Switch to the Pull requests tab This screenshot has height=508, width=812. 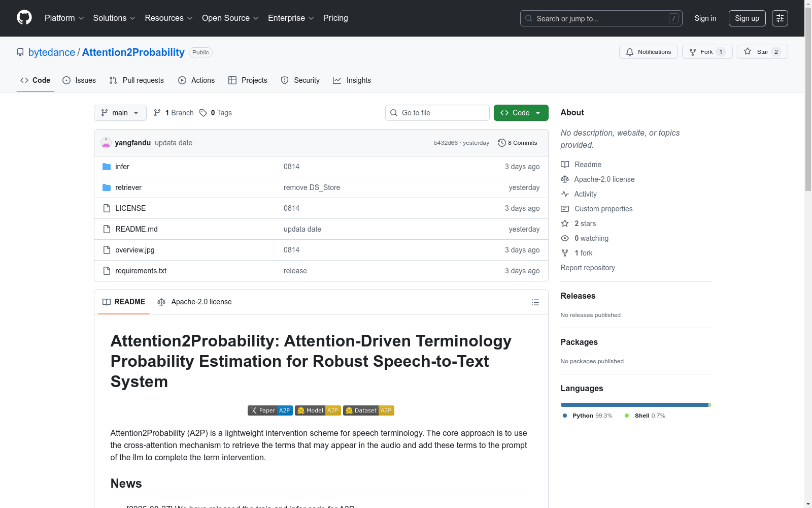point(137,80)
